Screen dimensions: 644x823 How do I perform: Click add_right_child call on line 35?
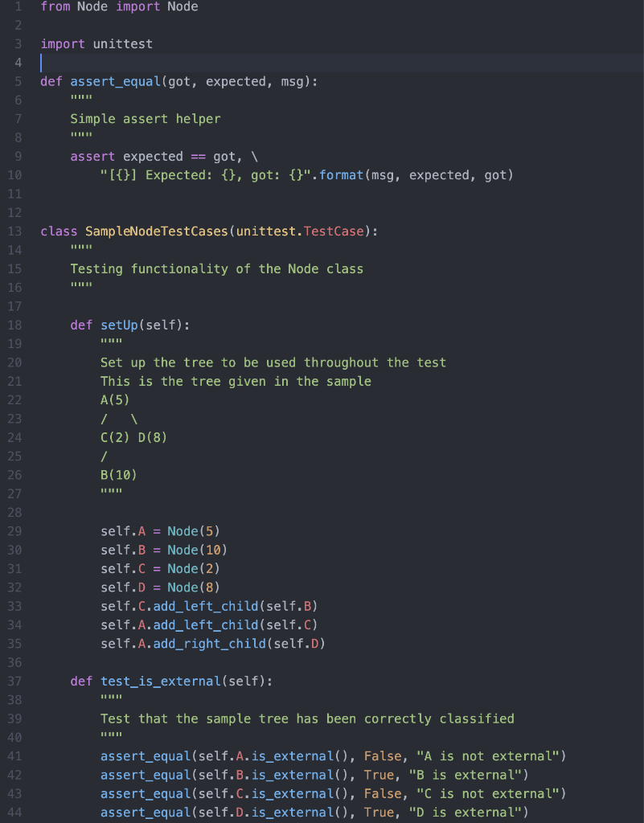point(209,644)
